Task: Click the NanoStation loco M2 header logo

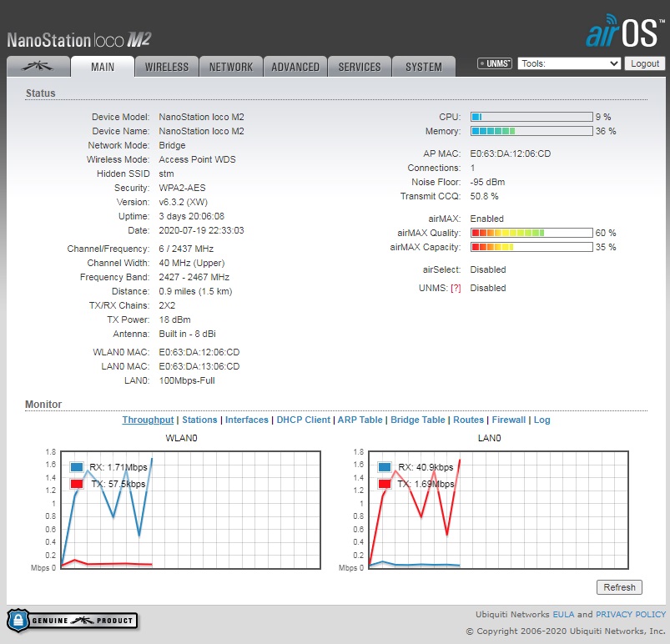Action: 79,40
